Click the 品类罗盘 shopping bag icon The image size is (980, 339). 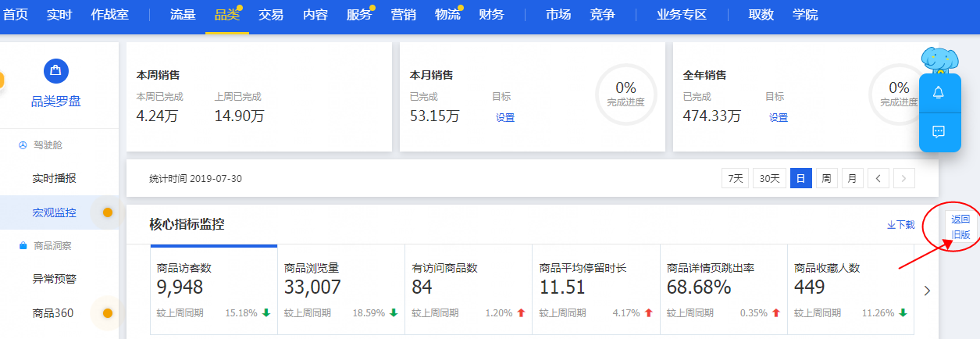tap(55, 70)
